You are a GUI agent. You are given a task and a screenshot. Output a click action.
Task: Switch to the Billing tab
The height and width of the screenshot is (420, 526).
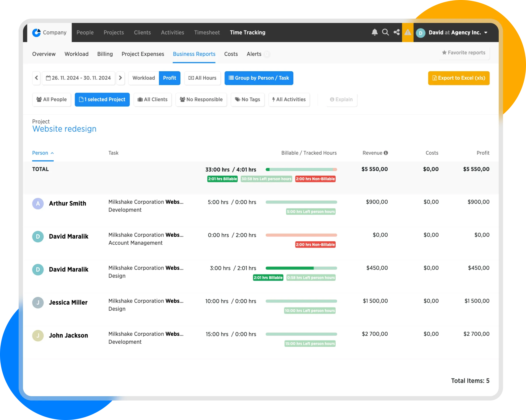point(105,54)
